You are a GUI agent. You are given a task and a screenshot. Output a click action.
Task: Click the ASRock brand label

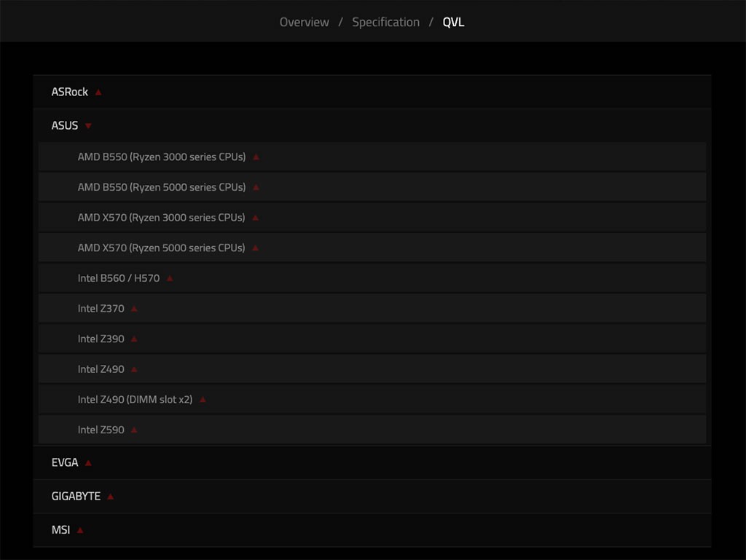69,92
